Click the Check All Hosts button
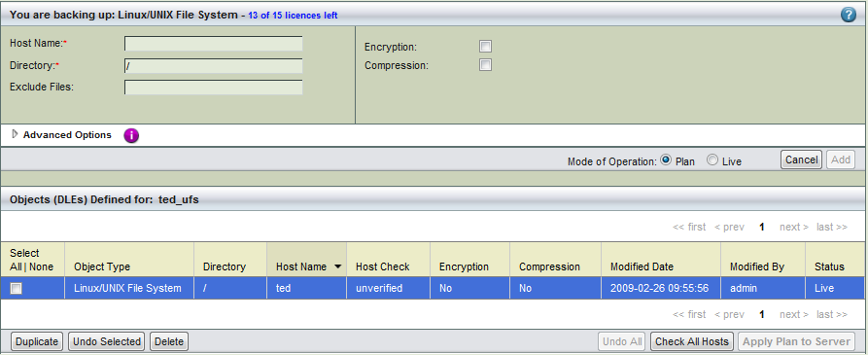Image resolution: width=868 pixels, height=355 pixels. [x=692, y=341]
